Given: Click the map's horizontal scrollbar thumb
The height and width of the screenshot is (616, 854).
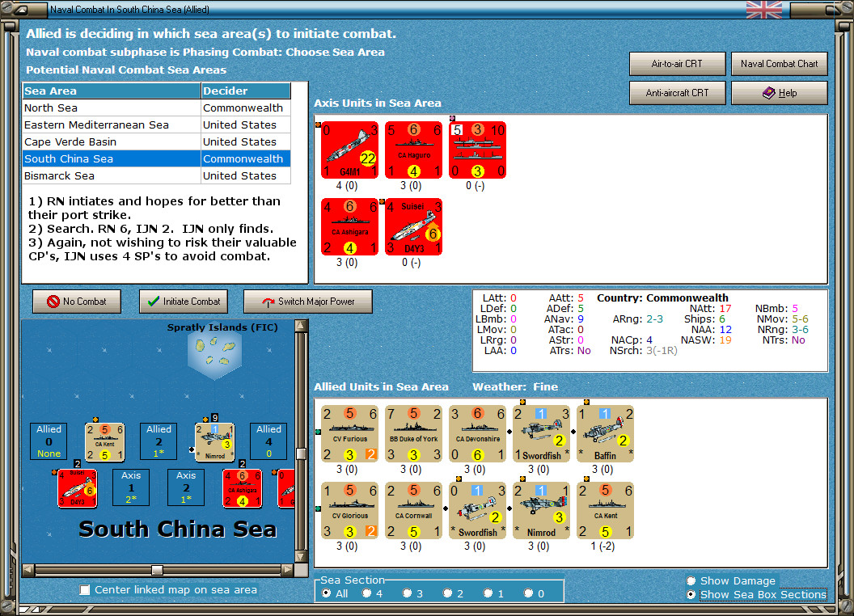Looking at the screenshot, I should click(157, 570).
